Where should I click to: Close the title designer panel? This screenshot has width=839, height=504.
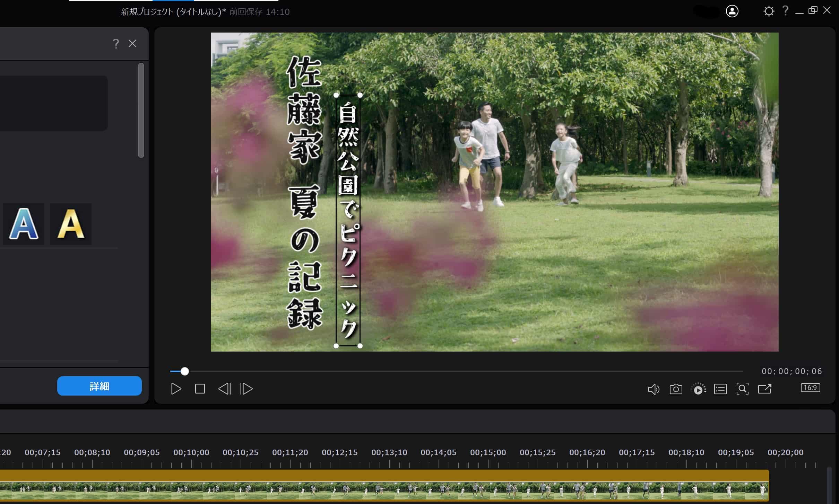[132, 43]
